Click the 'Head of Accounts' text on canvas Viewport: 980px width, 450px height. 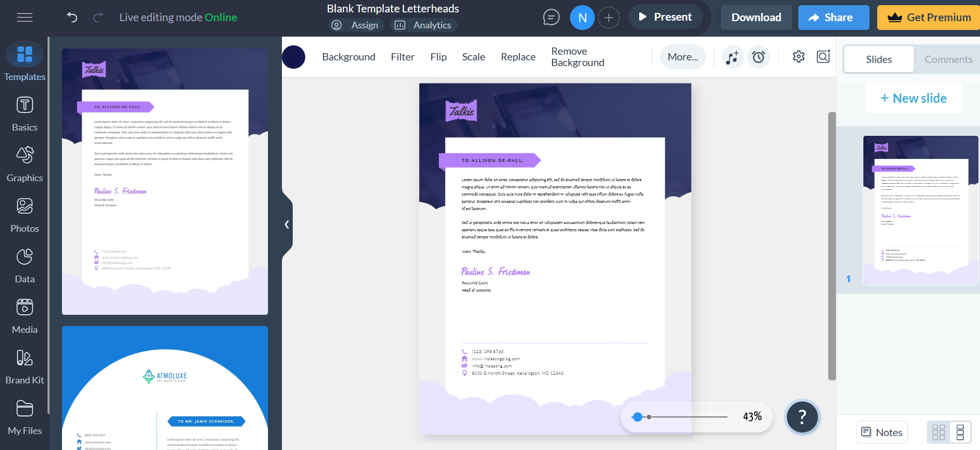[x=476, y=291]
